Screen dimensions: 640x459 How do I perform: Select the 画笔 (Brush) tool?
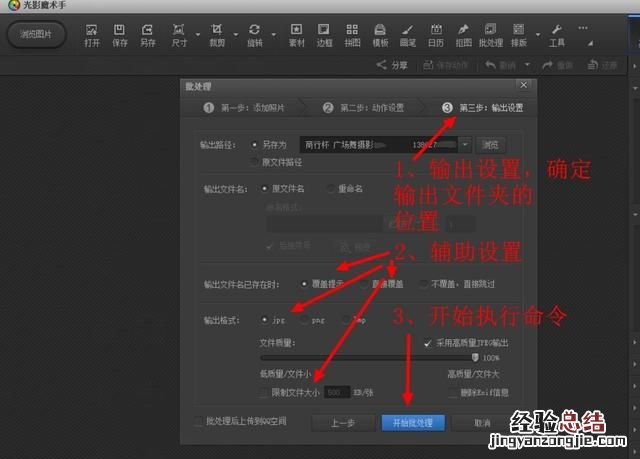coord(408,35)
